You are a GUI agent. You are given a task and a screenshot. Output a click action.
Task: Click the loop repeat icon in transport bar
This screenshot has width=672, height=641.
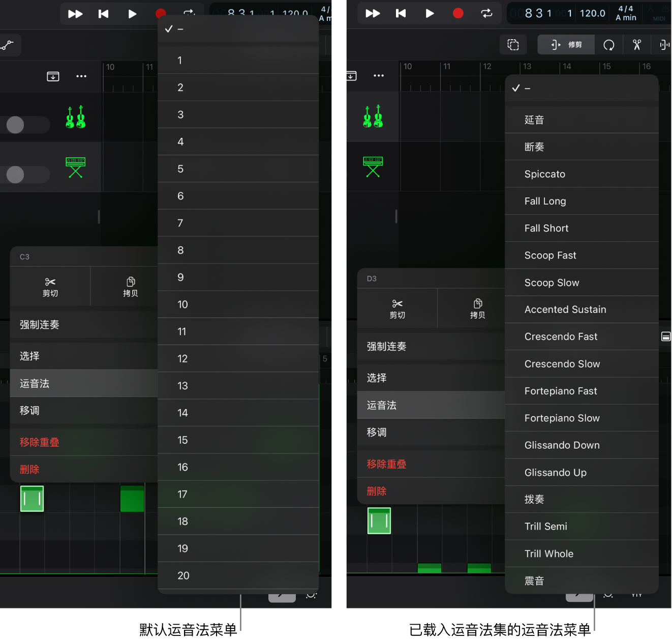pyautogui.click(x=486, y=14)
